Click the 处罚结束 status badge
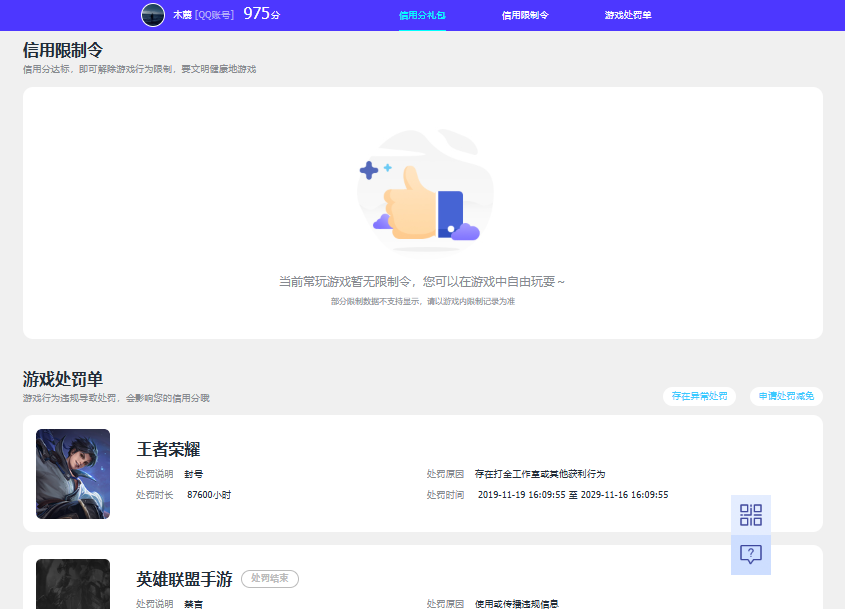This screenshot has width=845, height=609. click(270, 578)
